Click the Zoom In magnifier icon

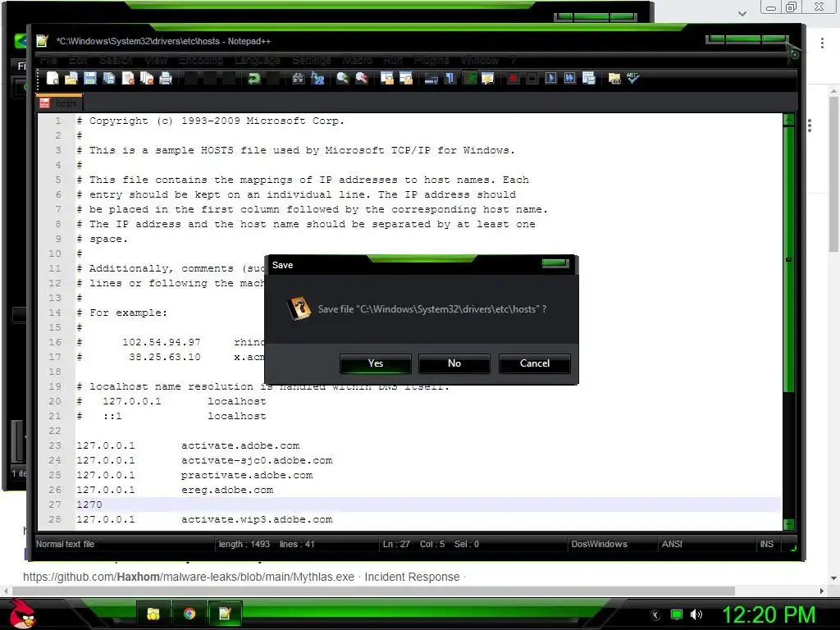tap(342, 78)
